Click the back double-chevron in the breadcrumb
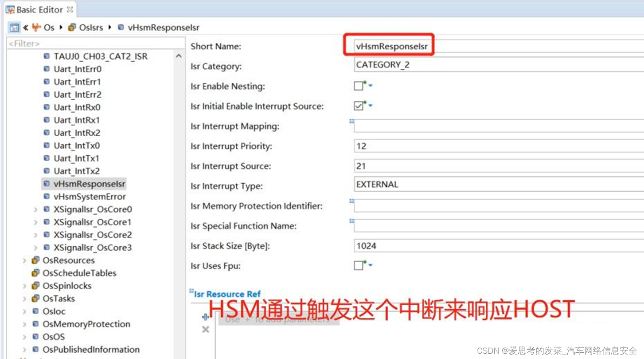 tap(26, 28)
